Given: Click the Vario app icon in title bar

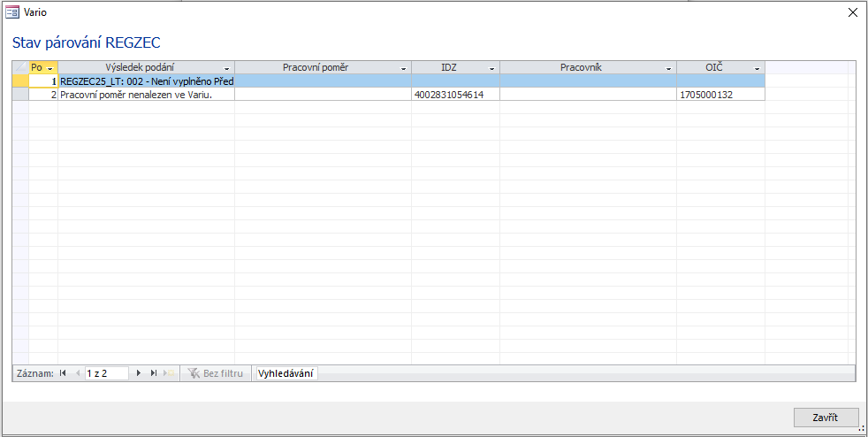Looking at the screenshot, I should coord(12,12).
